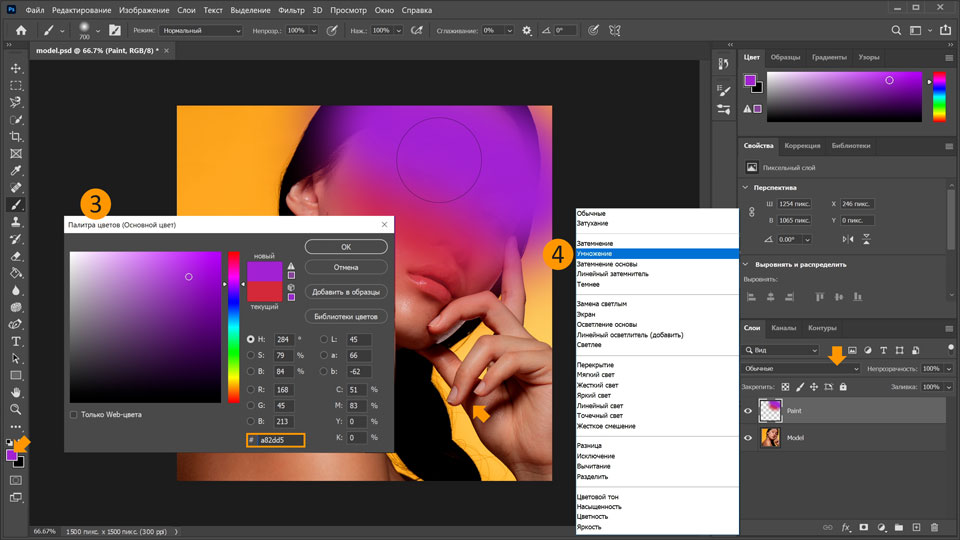Select the Clone Stamp tool

coord(16,222)
